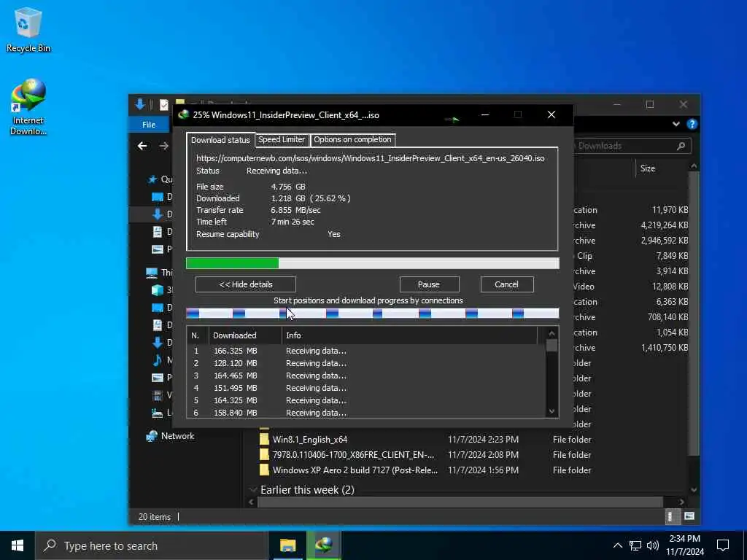Click the 3D Objects cube icon in sidebar
This screenshot has height=560, width=747.
tap(158, 290)
